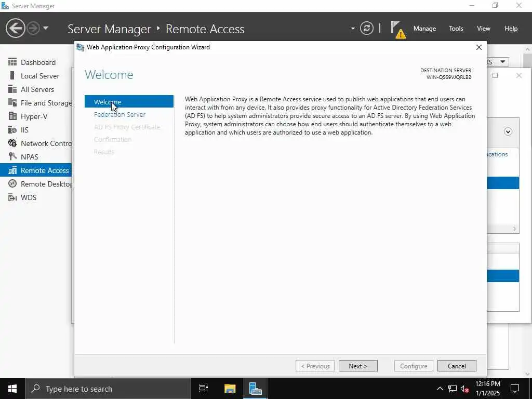The height and width of the screenshot is (399, 532).
Task: Open the Tools menu
Action: coord(456,29)
